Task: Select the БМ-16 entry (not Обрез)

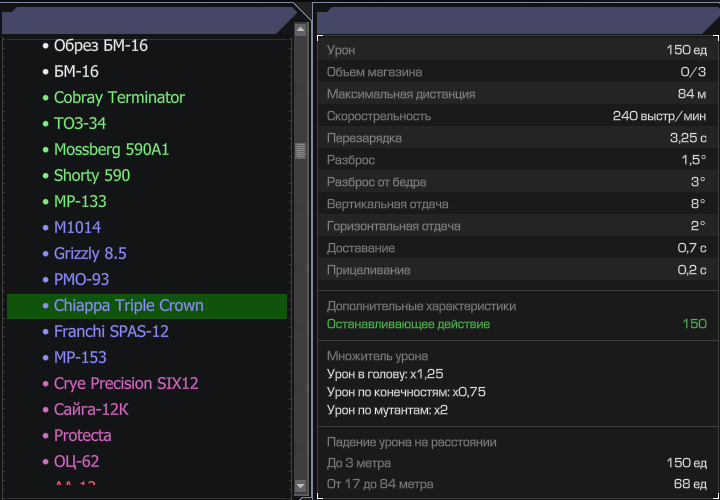Action: (76, 72)
